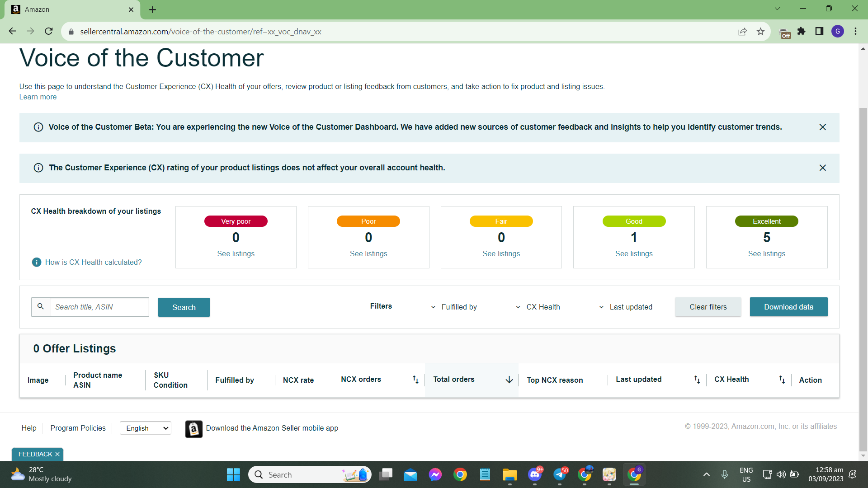
Task: Open the Notepad app from taskbar
Action: pyautogui.click(x=485, y=474)
